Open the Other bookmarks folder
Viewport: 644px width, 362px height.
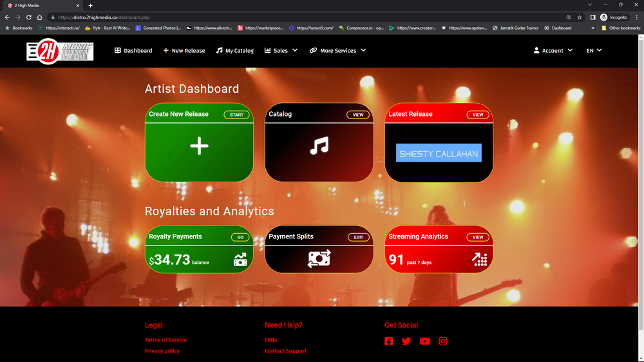(621, 28)
